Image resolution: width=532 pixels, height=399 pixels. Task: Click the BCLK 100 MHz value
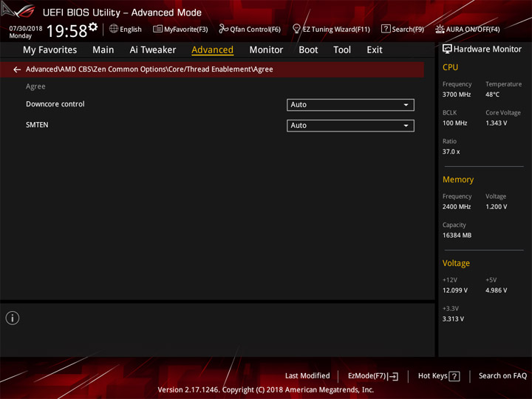pos(454,123)
